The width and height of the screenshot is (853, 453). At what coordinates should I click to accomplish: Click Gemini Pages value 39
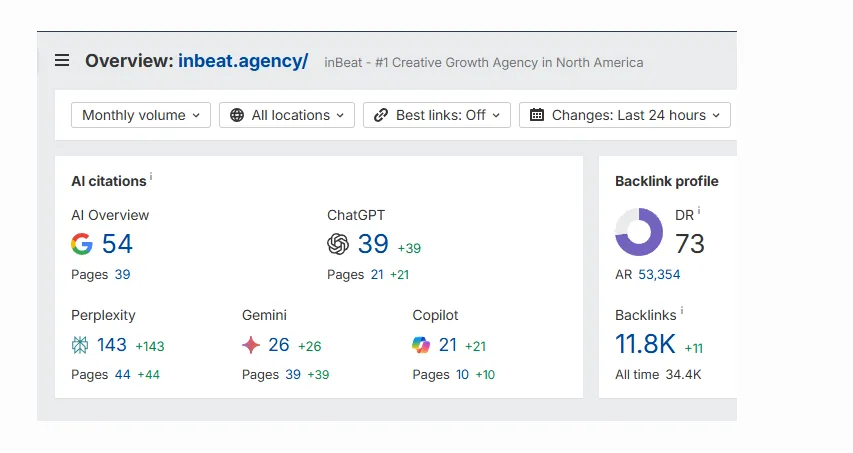293,375
